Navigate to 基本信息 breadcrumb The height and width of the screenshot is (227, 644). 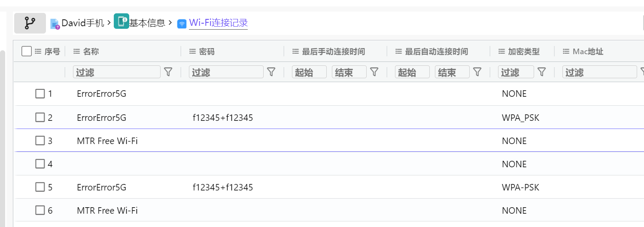click(x=147, y=23)
